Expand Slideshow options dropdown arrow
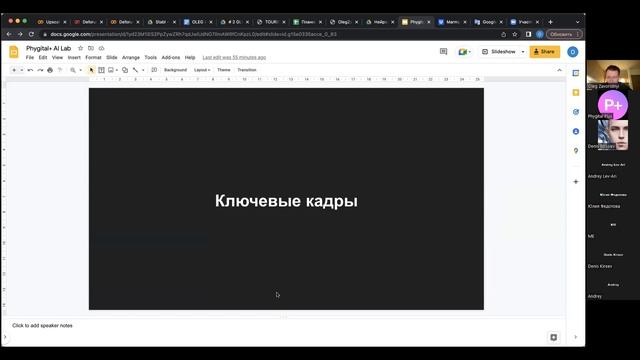Screen dimensions: 640x360 pos(523,52)
